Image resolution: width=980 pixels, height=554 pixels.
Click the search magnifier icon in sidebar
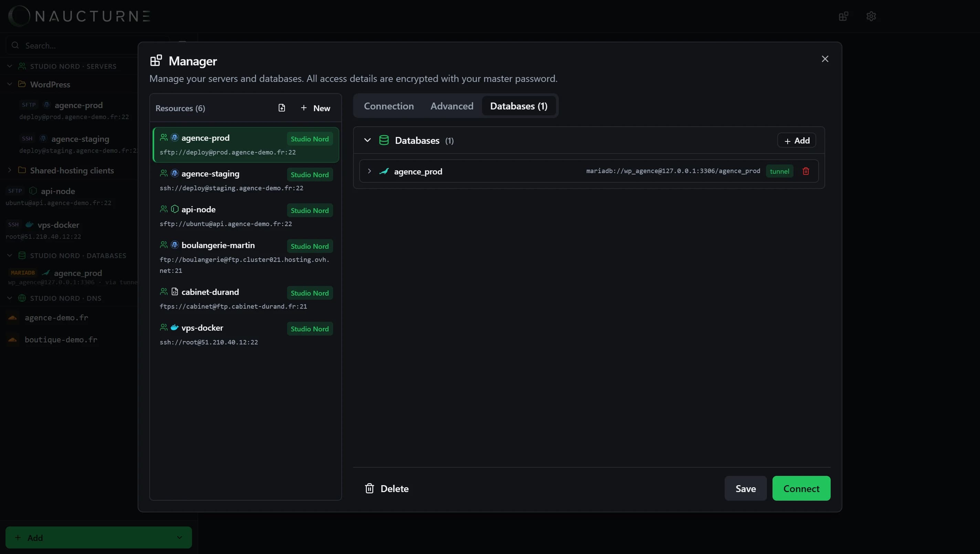(15, 45)
